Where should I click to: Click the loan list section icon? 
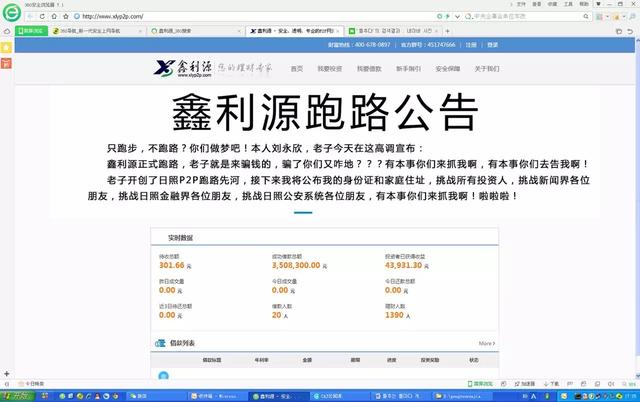point(160,343)
